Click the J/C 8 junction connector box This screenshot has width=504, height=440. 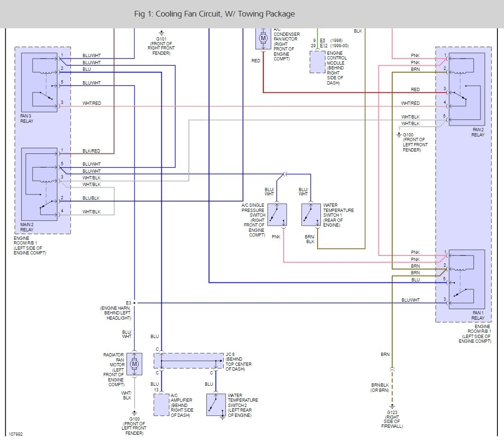point(189,361)
